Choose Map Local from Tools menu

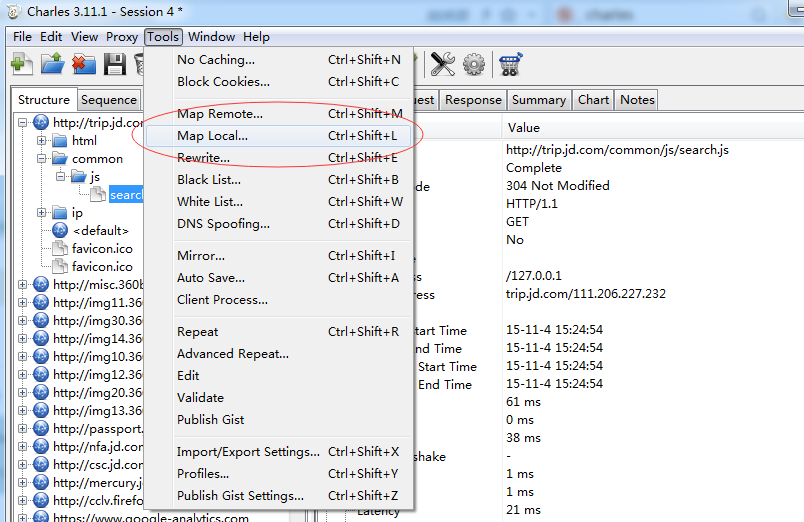278,136
